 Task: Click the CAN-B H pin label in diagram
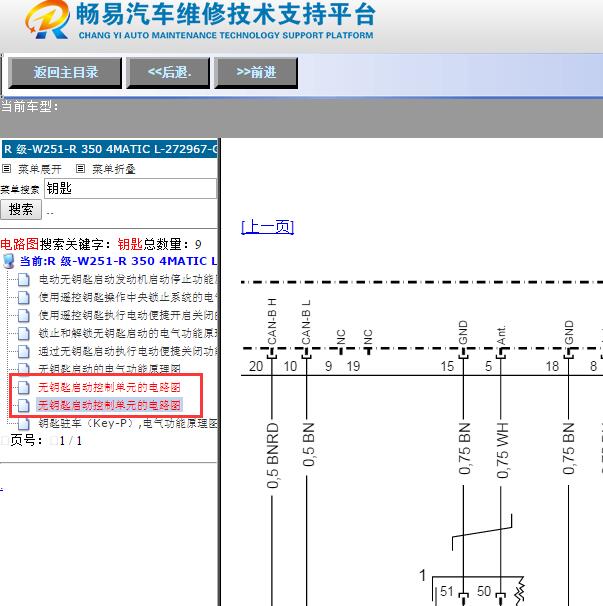click(x=272, y=321)
